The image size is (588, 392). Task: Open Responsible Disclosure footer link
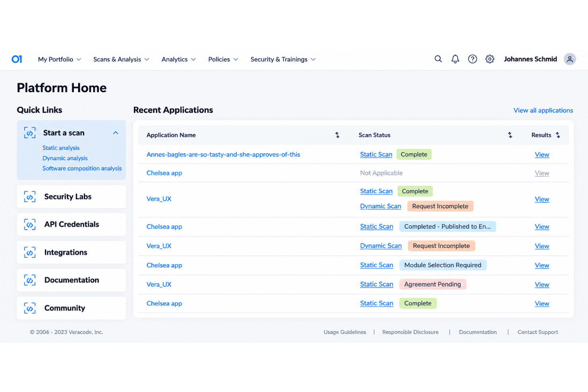[410, 332]
